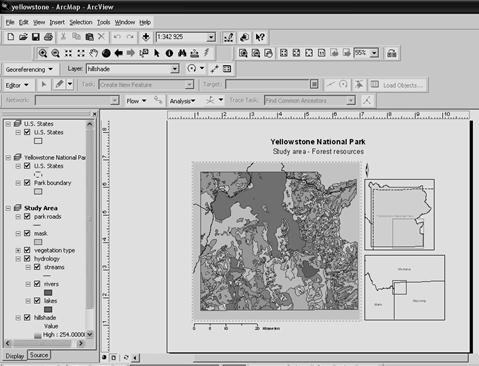This screenshot has height=366, width=479.
Task: Click the What's This help icon
Action: pyautogui.click(x=260, y=37)
